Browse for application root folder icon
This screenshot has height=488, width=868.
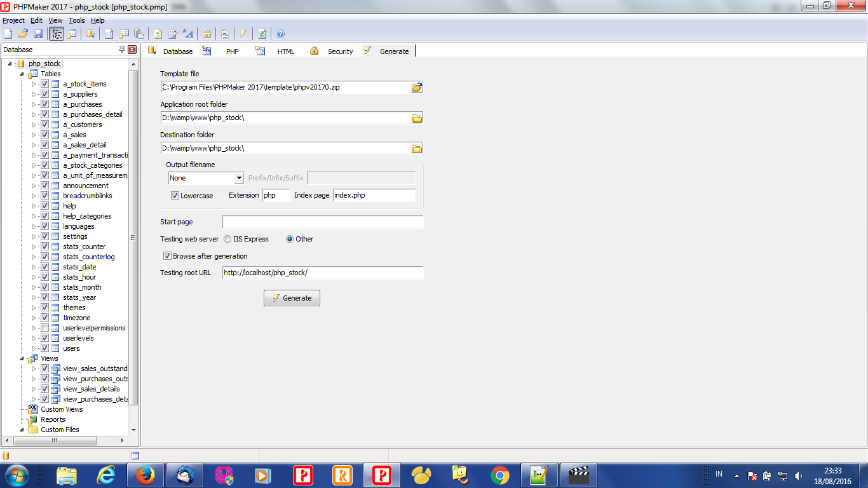tap(417, 118)
